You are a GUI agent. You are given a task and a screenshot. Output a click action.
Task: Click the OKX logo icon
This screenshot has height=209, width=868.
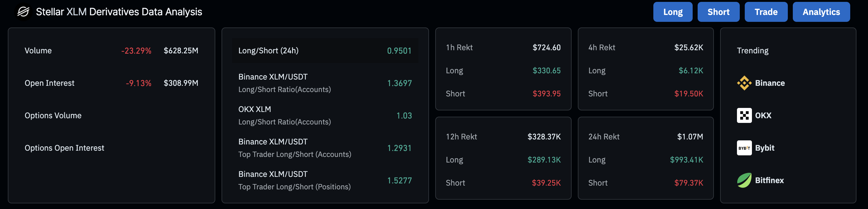744,115
